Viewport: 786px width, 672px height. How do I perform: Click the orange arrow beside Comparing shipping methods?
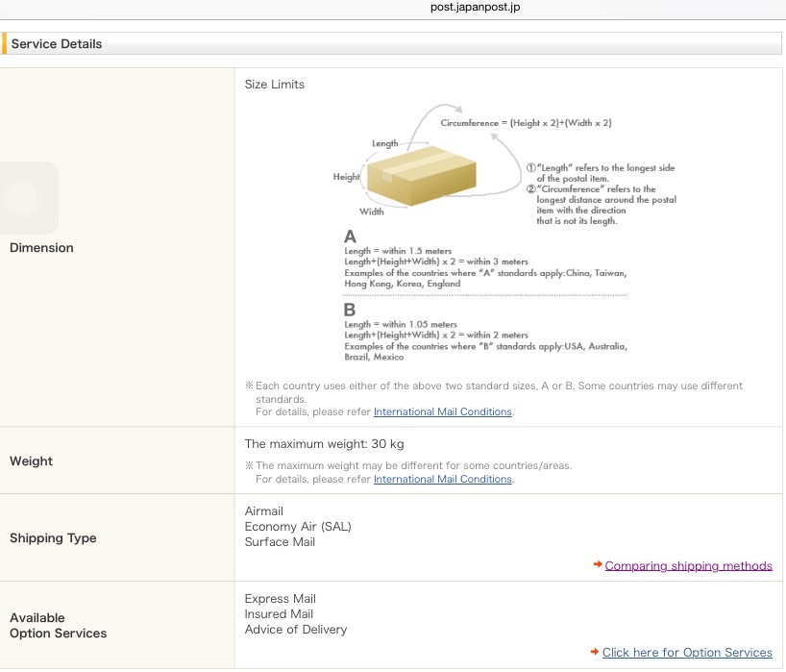[597, 564]
